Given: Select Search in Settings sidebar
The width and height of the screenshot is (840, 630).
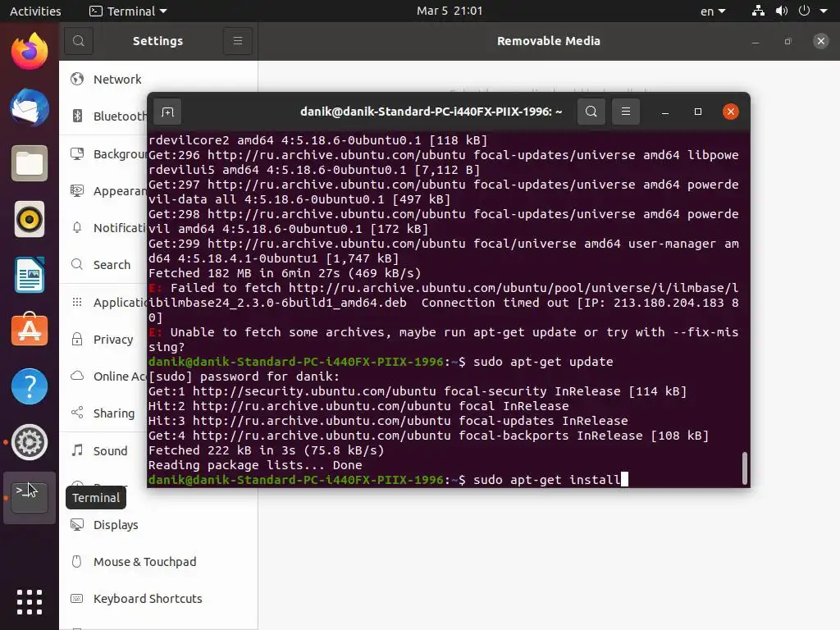Looking at the screenshot, I should point(103,265).
